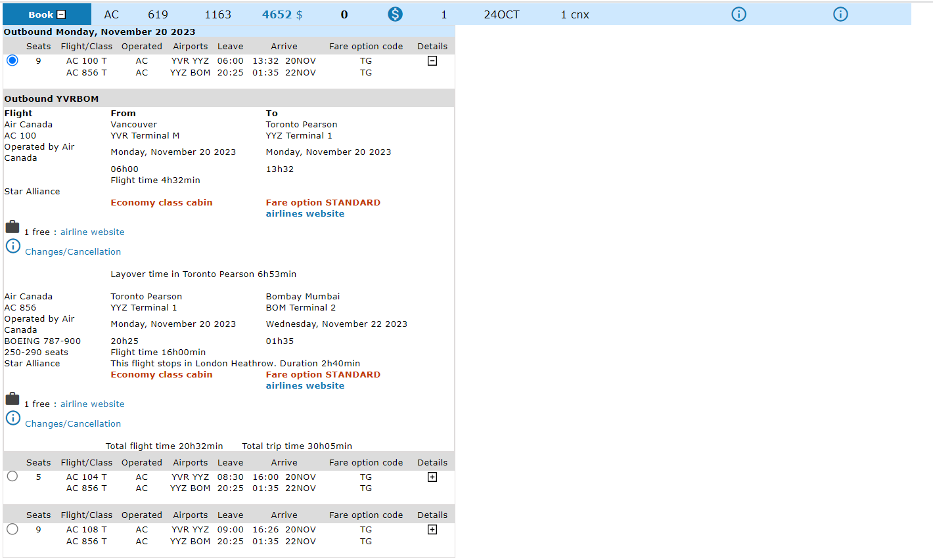Screen dimensions: 933x560
Task: Open the baggage airline website link for AC 100
Action: pyautogui.click(x=92, y=232)
